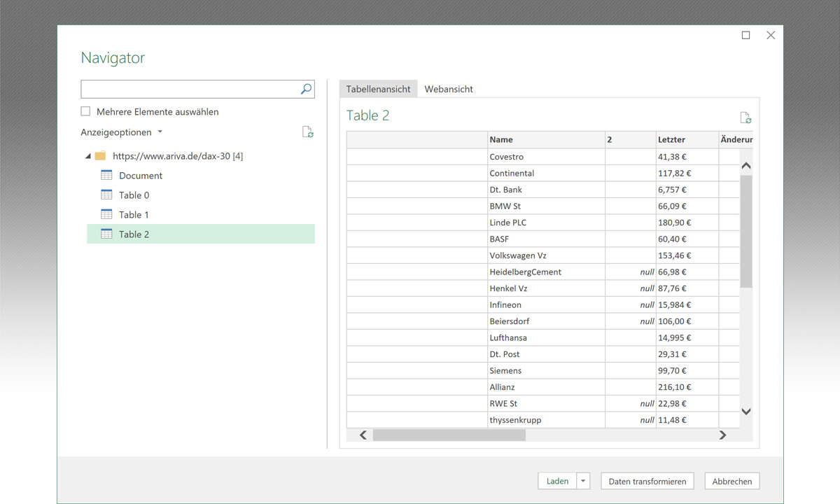
Task: Click the Linde PLC cell
Action: pos(546,223)
